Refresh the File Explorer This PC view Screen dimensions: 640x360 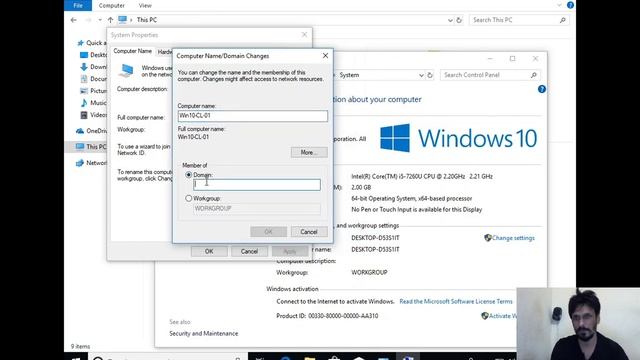click(459, 20)
